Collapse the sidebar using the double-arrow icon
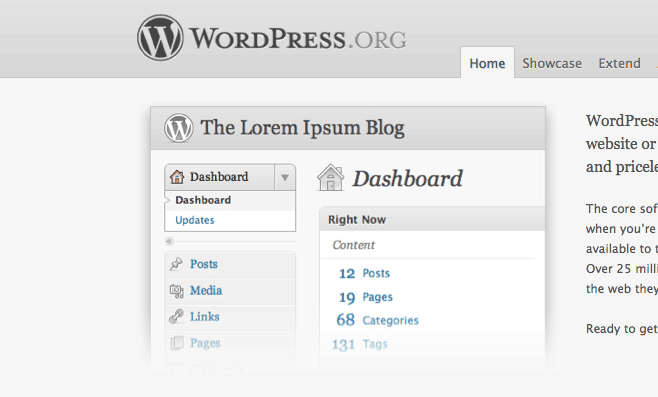The height and width of the screenshot is (397, 658). pyautogui.click(x=169, y=241)
